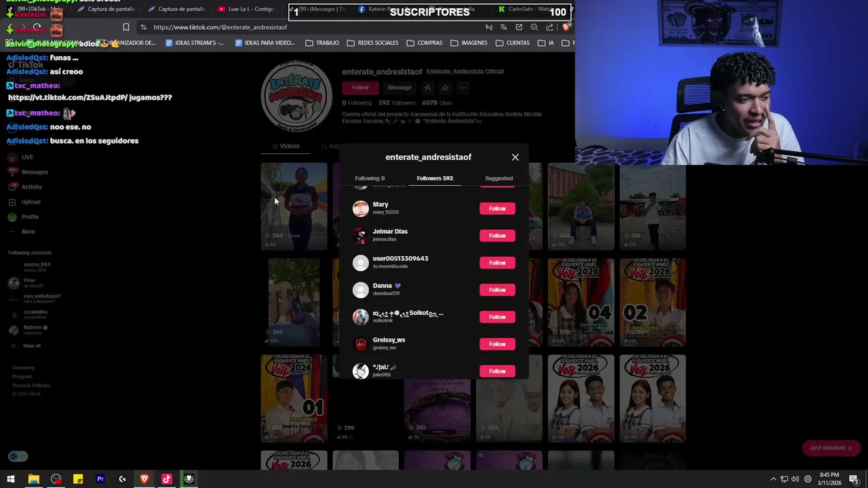Open Neburix in following accounts
This screenshot has height=488, width=868.
click(x=28, y=329)
